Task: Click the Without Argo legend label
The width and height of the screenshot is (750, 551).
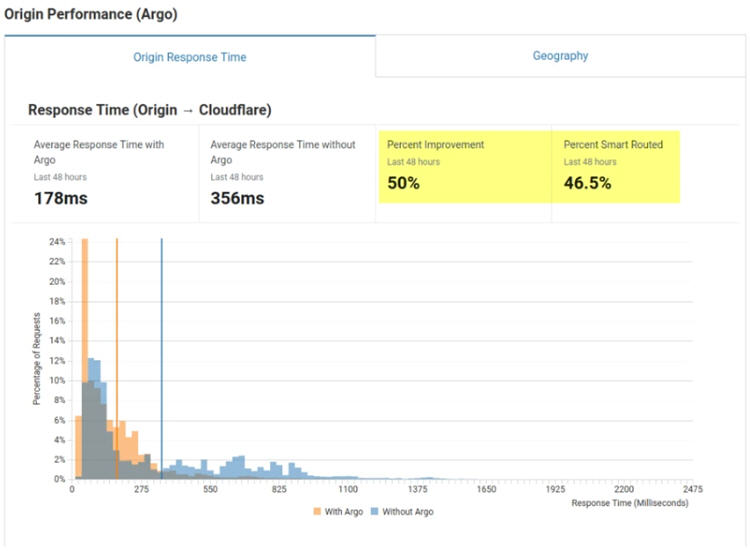Action: tap(408, 511)
